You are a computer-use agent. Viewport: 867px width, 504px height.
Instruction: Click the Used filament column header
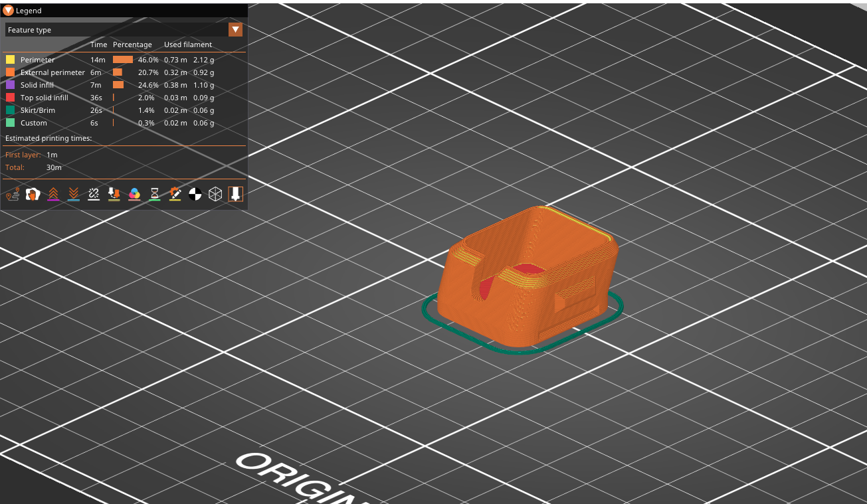coord(188,44)
